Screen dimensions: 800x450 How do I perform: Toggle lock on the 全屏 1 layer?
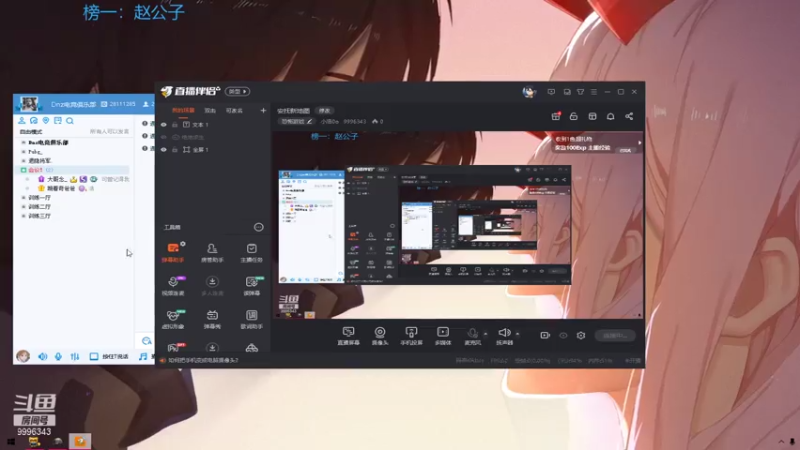coord(174,149)
